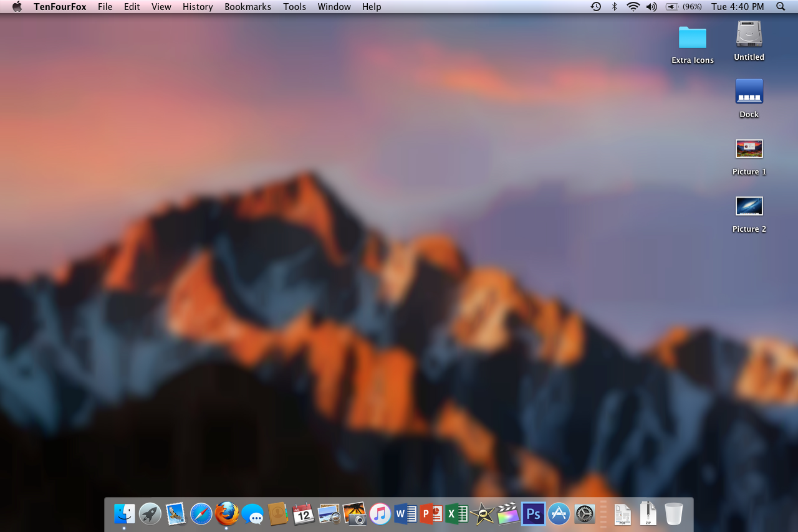The height and width of the screenshot is (532, 798).
Task: Launch Microsoft Excel from Dock
Action: click(x=457, y=514)
